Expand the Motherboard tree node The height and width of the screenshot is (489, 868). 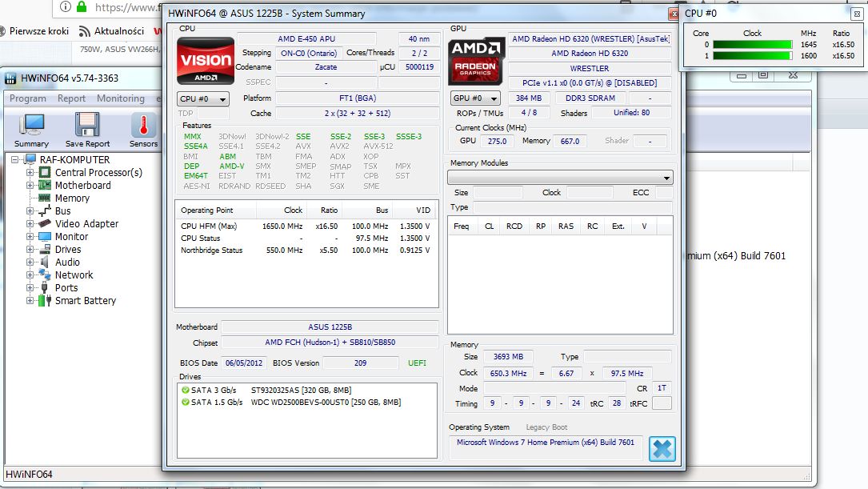point(30,185)
